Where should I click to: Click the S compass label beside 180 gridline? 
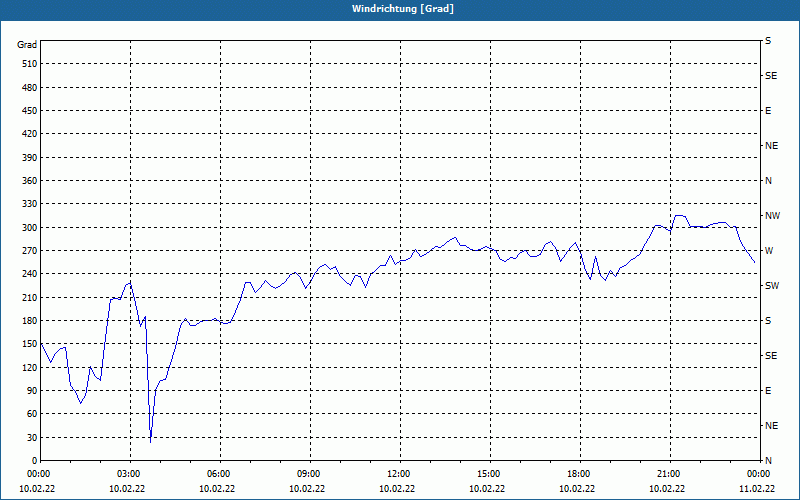768,321
